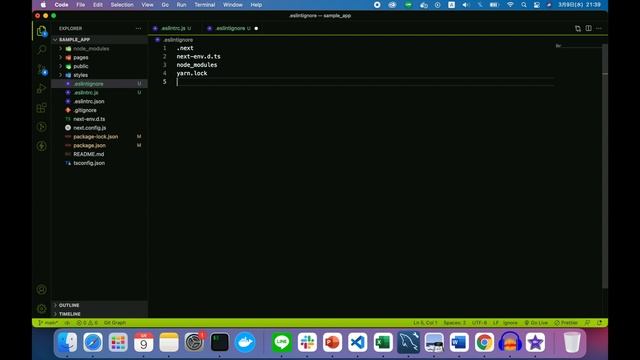Open the Manage gear in activity bar
The image size is (640, 360).
pyautogui.click(x=42, y=309)
